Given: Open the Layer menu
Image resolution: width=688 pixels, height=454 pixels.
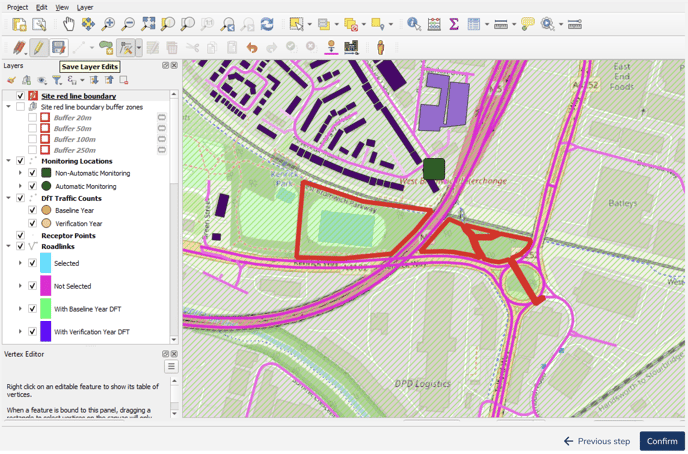Looking at the screenshot, I should point(85,7).
